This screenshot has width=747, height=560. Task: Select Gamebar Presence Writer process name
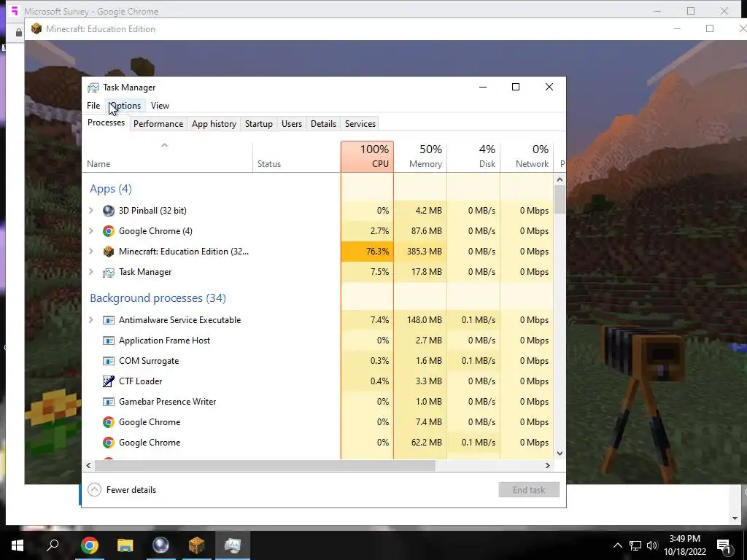(167, 402)
